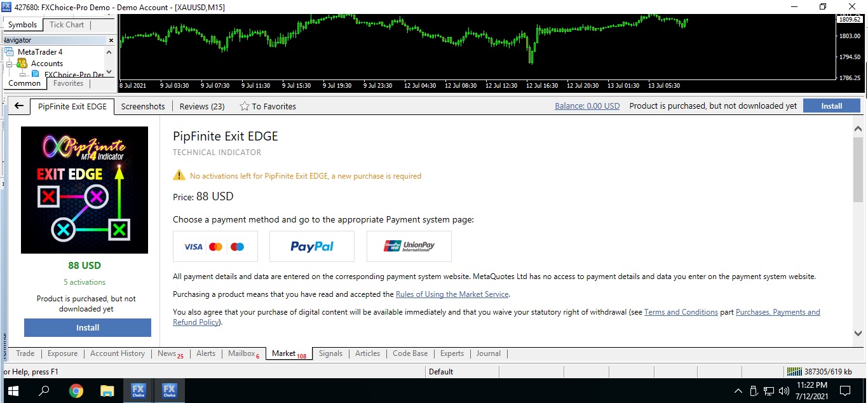868x403 pixels.
Task: Open the Journal tab
Action: click(488, 353)
